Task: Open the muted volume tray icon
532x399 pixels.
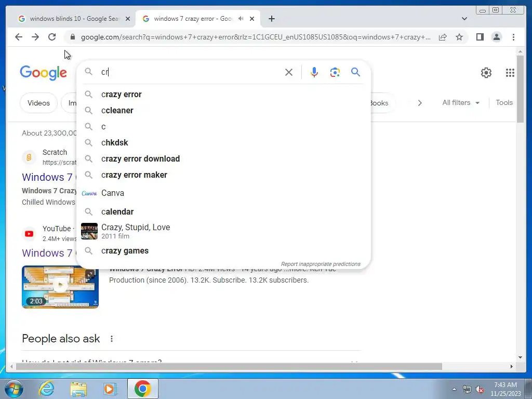Action: 480,390
